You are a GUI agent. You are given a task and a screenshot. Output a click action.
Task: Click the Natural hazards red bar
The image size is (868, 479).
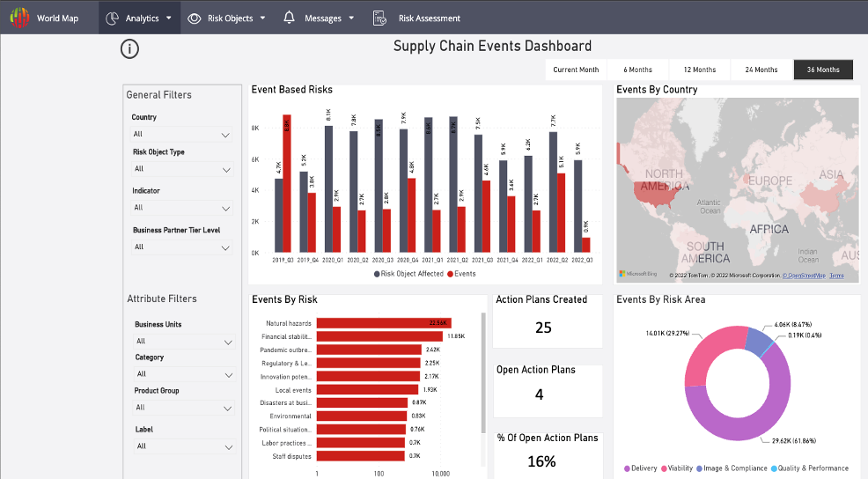[383, 323]
